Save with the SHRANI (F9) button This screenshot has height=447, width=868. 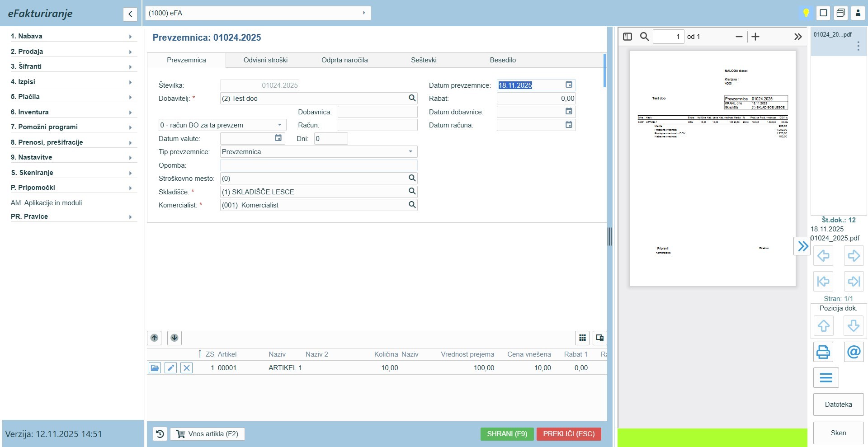pyautogui.click(x=507, y=434)
